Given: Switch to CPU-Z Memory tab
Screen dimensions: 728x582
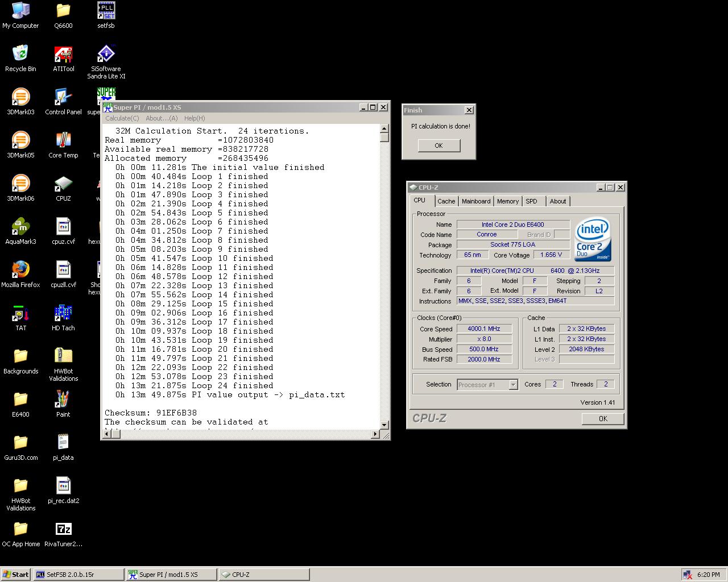Looking at the screenshot, I should tap(508, 201).
